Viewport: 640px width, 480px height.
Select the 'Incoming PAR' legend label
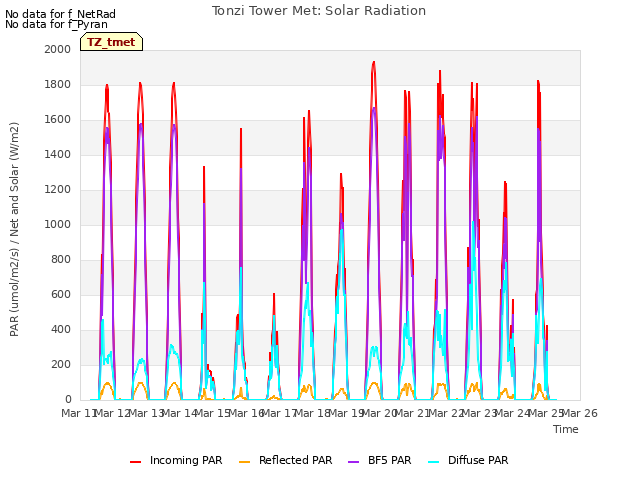186,460
